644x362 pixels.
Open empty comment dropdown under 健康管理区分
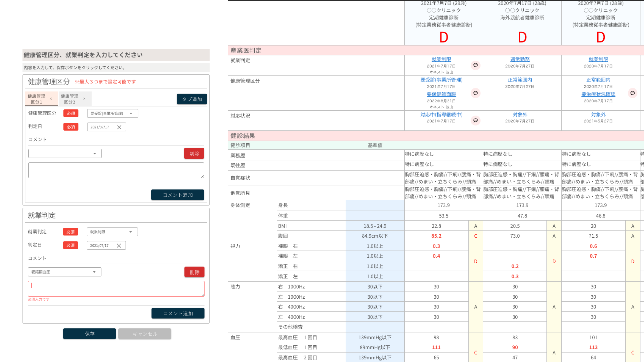65,154
